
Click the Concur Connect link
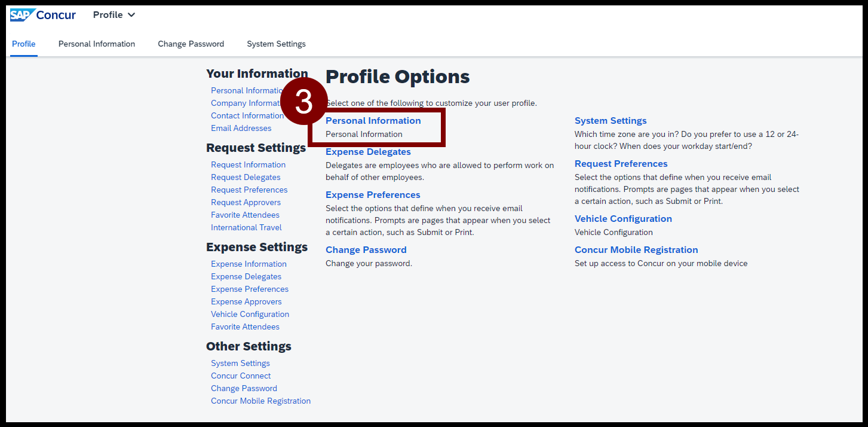(x=241, y=376)
